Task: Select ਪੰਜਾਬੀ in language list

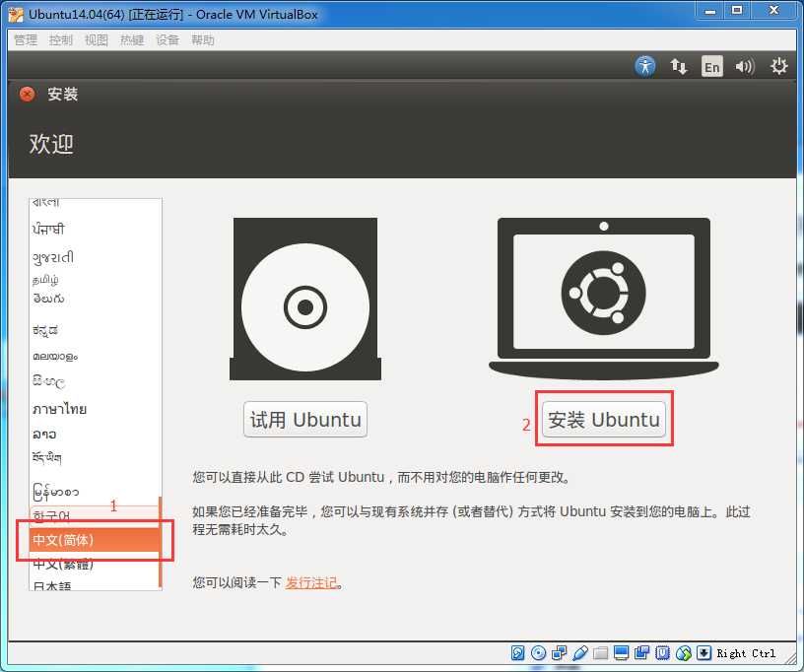Action: point(94,229)
